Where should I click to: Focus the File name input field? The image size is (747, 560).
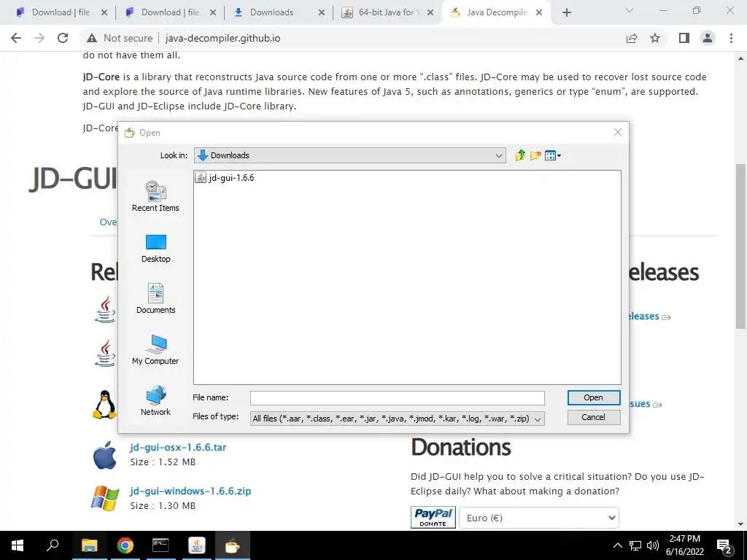(x=398, y=397)
